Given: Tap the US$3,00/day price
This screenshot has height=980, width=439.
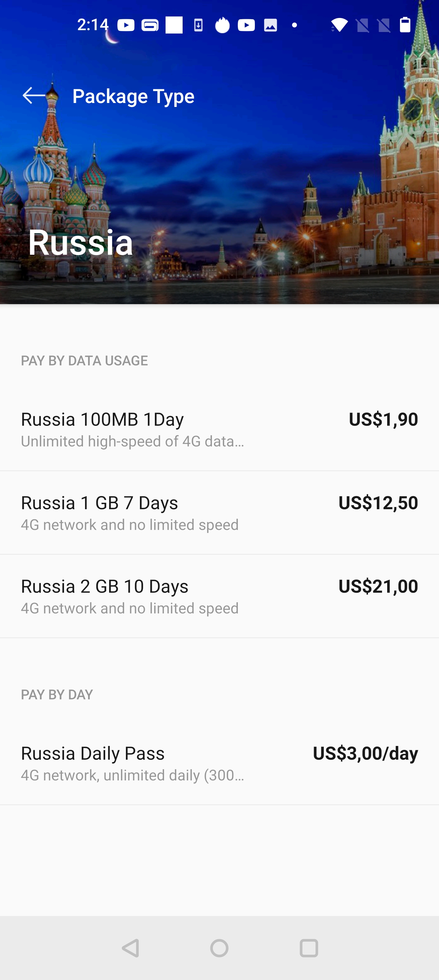Looking at the screenshot, I should click(365, 753).
